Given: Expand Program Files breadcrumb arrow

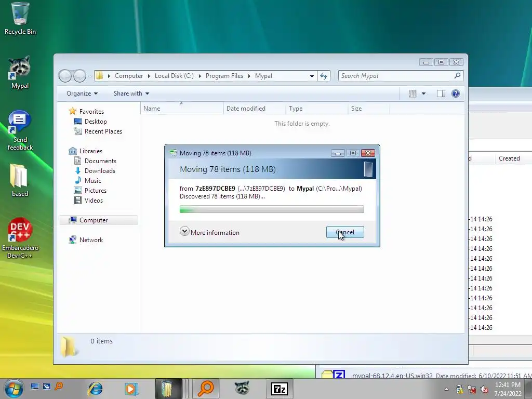Looking at the screenshot, I should [x=249, y=76].
